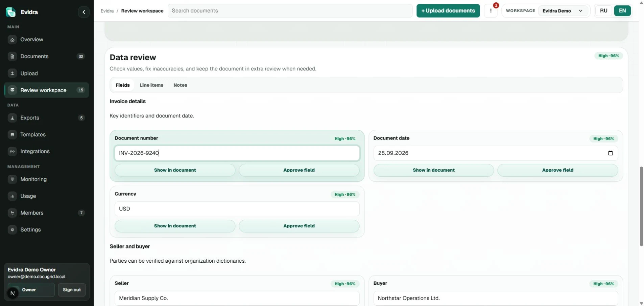Click the Monitoring sidebar icon

(x=12, y=179)
